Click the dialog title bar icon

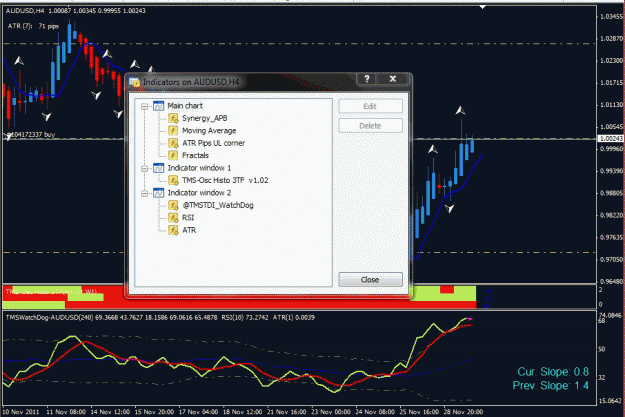pyautogui.click(x=135, y=82)
